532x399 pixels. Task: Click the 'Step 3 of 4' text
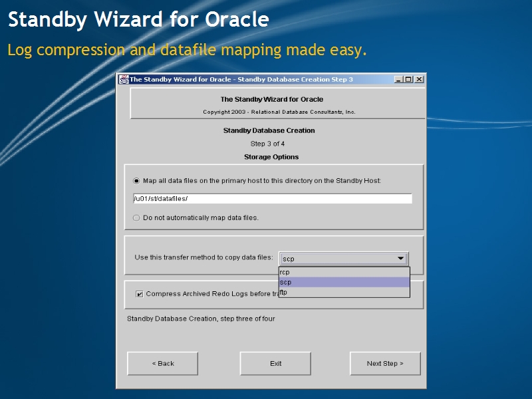267,144
